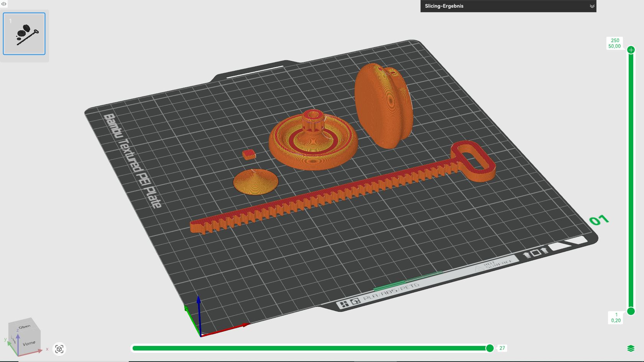Click the move count 27 label
The height and width of the screenshot is (362, 644).
502,348
